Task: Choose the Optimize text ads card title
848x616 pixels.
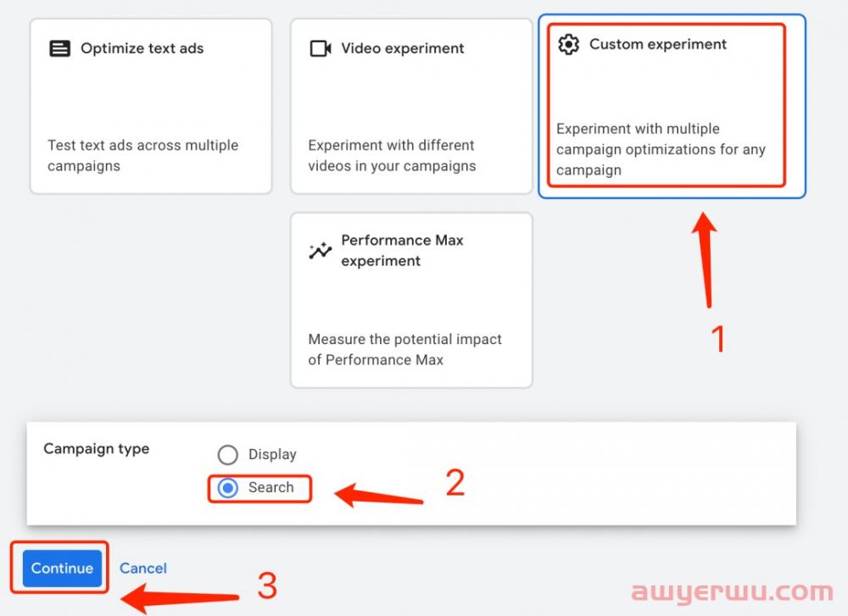Action: (142, 48)
